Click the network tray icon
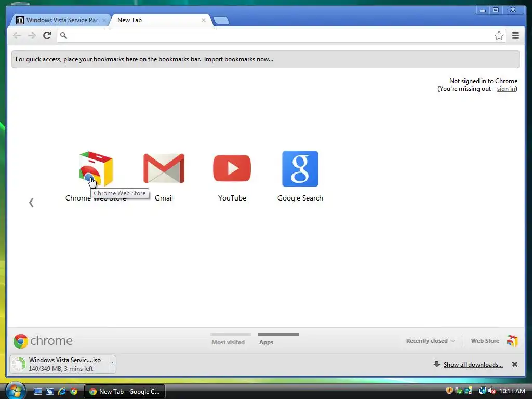 (x=482, y=391)
